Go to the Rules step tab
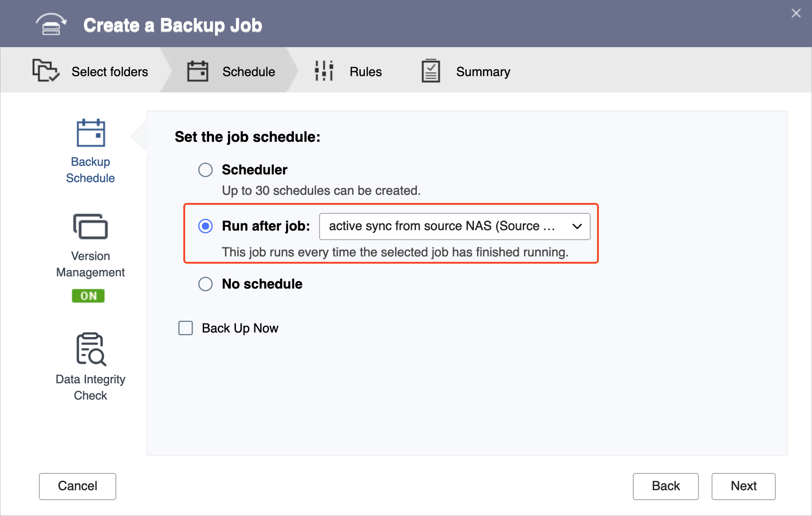 click(x=365, y=72)
